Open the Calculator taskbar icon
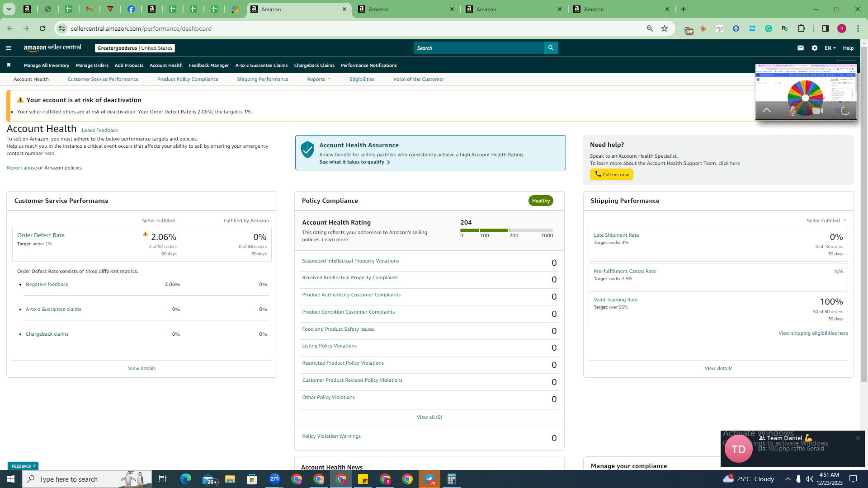The height and width of the screenshot is (488, 868). click(x=452, y=479)
